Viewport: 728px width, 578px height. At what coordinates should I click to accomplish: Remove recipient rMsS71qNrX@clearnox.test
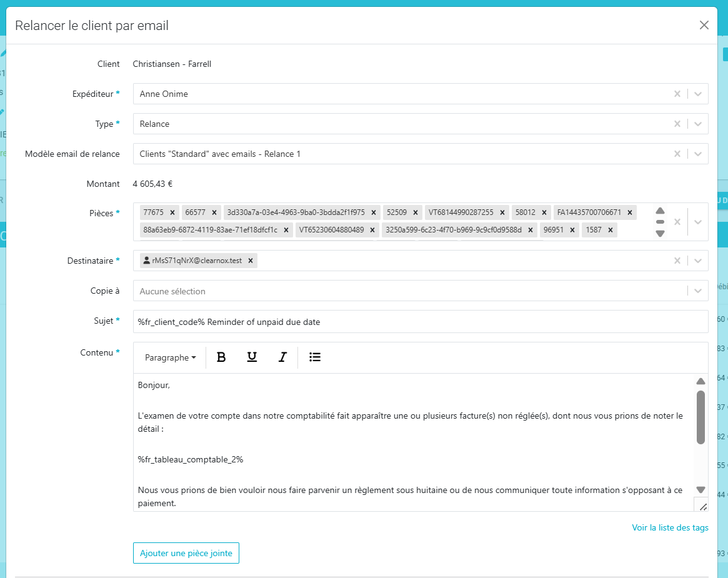(x=250, y=261)
